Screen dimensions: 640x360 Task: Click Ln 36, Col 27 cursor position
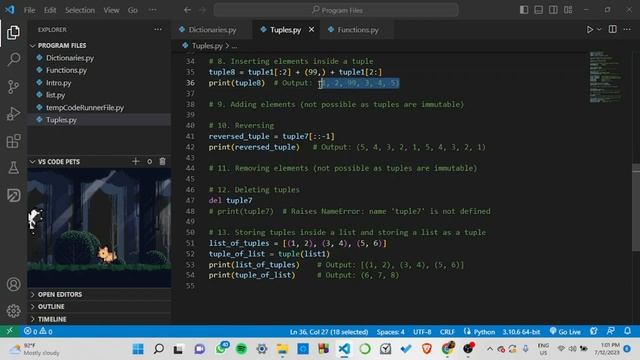[329, 332]
